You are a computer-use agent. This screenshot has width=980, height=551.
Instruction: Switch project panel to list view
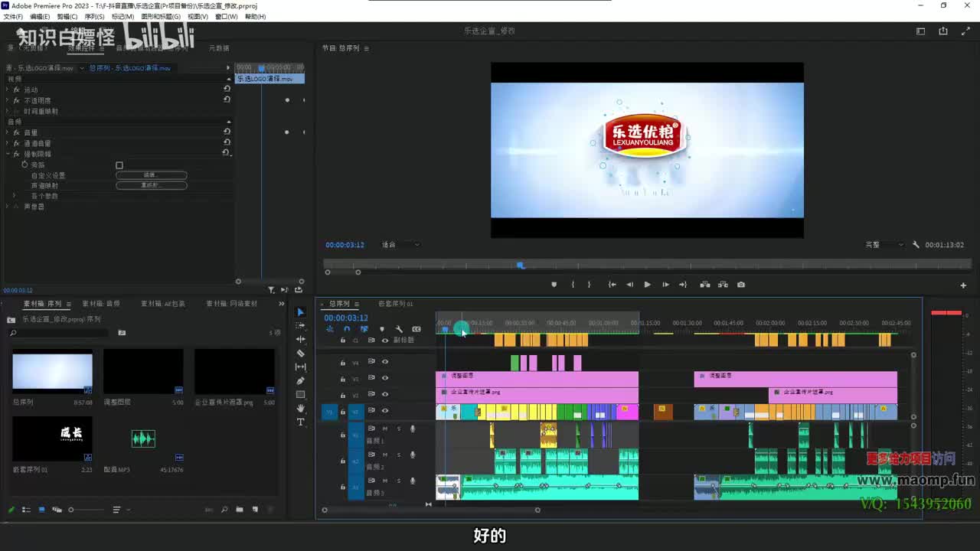(x=26, y=510)
